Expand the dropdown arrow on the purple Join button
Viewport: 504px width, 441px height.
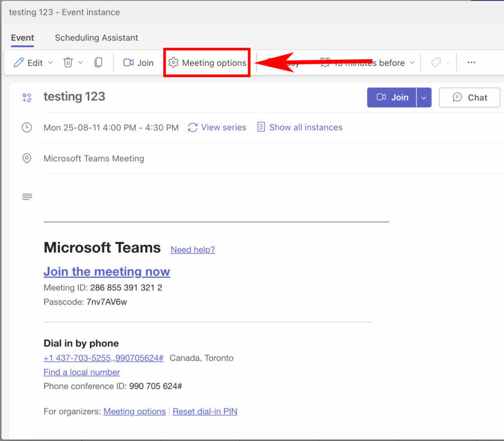[424, 97]
